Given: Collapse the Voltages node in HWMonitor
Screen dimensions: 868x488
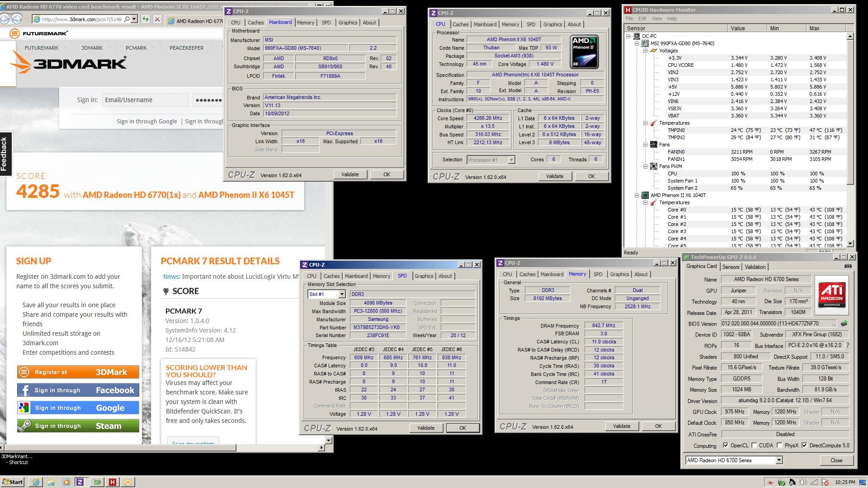Looking at the screenshot, I should (645, 51).
